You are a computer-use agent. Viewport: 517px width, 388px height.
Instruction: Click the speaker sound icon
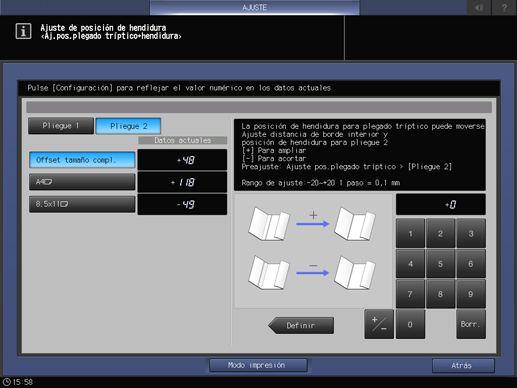click(x=479, y=7)
